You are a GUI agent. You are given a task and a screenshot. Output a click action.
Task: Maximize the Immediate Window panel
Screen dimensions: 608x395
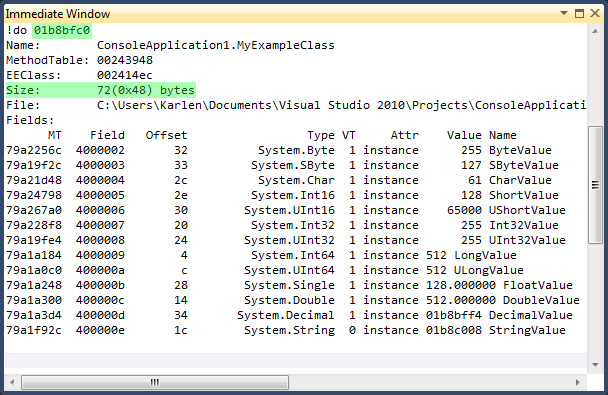(579, 14)
